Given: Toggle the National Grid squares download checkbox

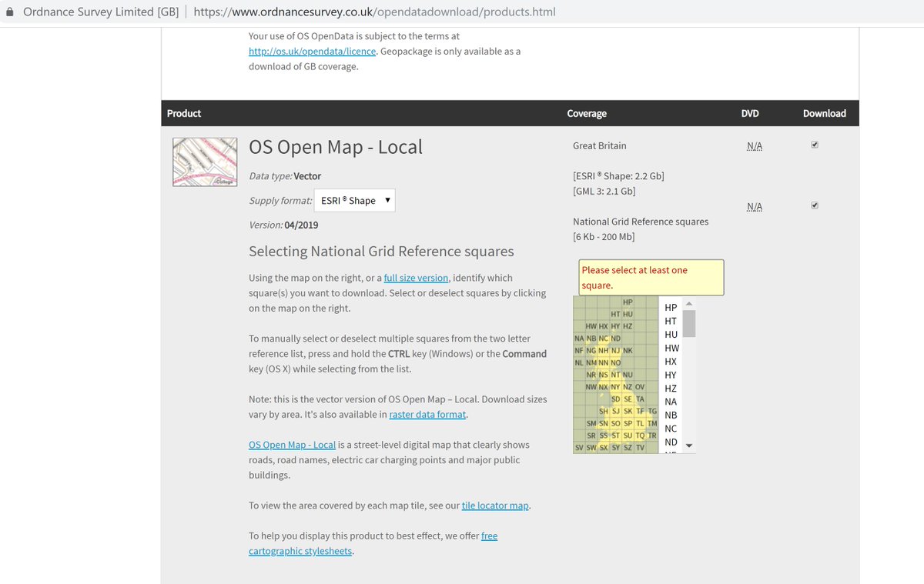Looking at the screenshot, I should [x=815, y=205].
